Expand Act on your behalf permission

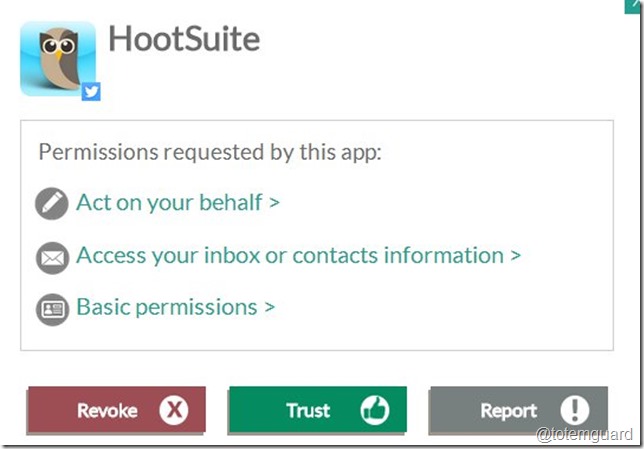178,203
